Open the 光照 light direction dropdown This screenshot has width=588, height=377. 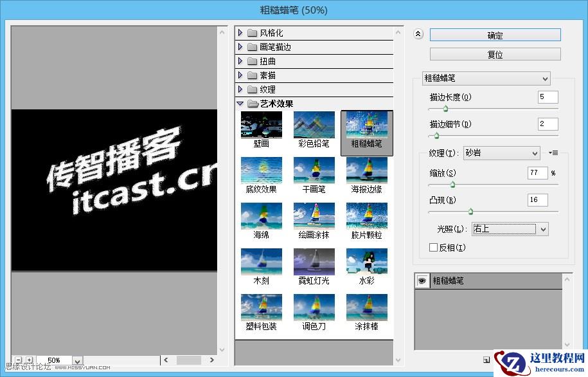tap(510, 229)
